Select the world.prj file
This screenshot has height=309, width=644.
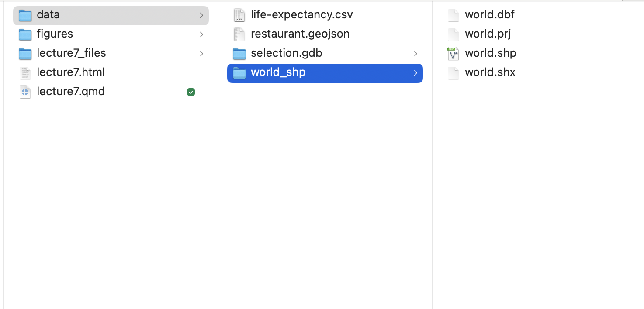pyautogui.click(x=488, y=34)
